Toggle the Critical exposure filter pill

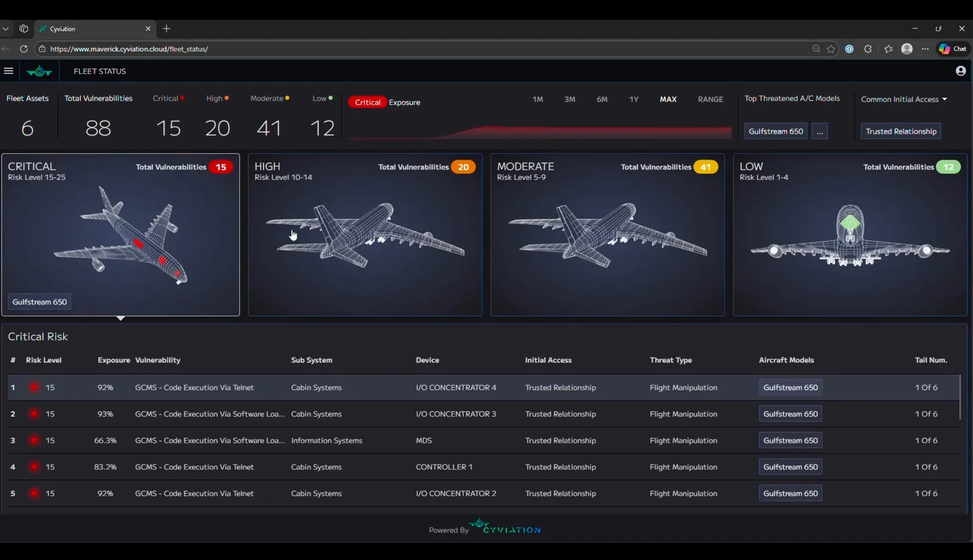[x=368, y=102]
